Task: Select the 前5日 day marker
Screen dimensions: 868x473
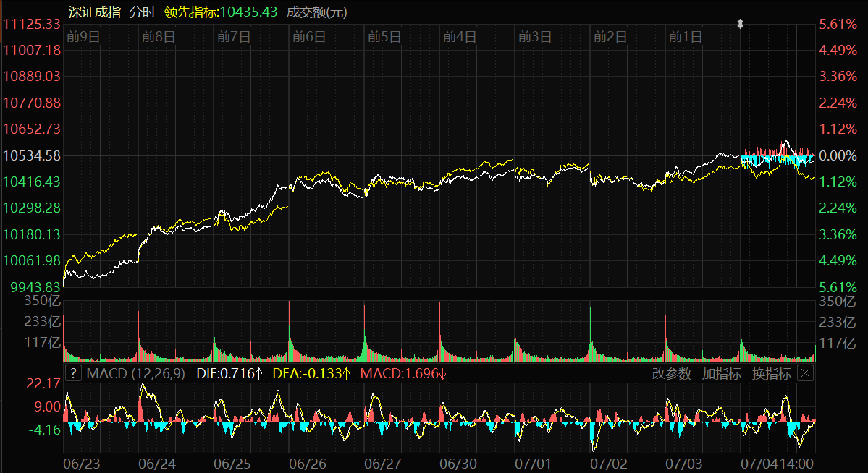Action: pos(384,37)
